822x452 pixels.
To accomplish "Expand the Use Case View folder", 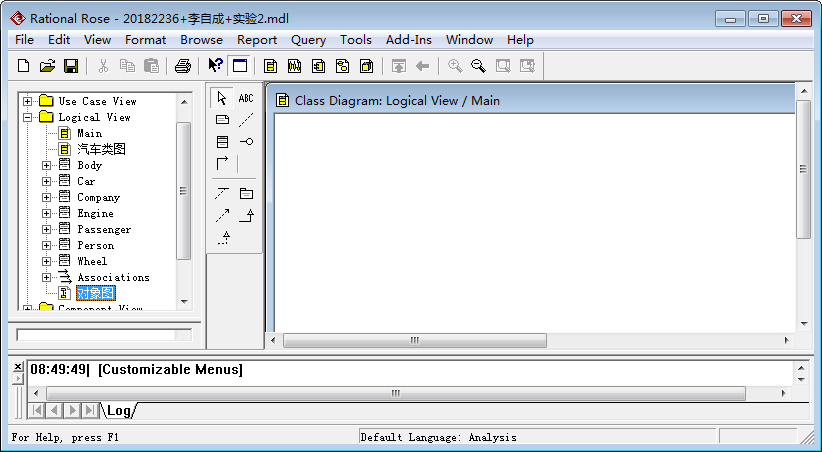I will tap(28, 101).
